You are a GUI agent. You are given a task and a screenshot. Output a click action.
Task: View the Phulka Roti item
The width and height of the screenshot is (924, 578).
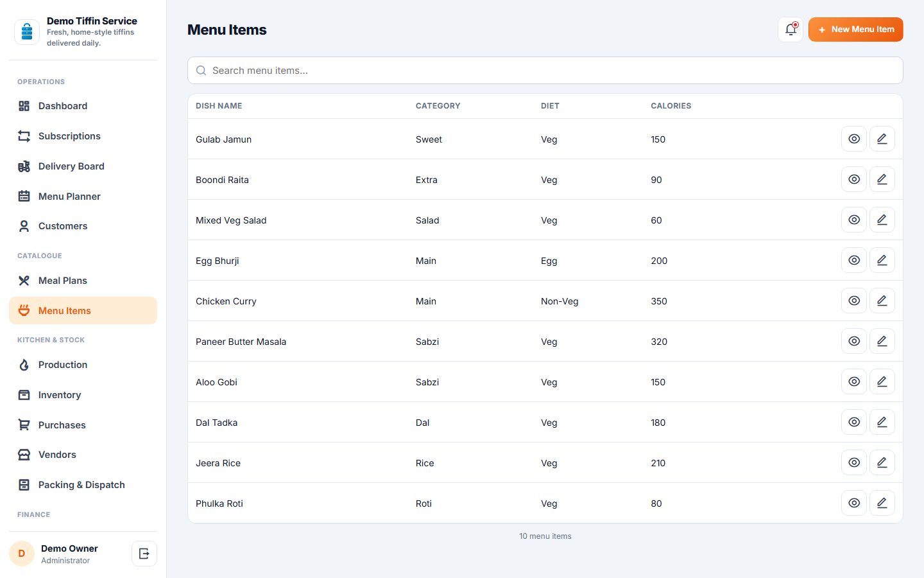pyautogui.click(x=854, y=503)
